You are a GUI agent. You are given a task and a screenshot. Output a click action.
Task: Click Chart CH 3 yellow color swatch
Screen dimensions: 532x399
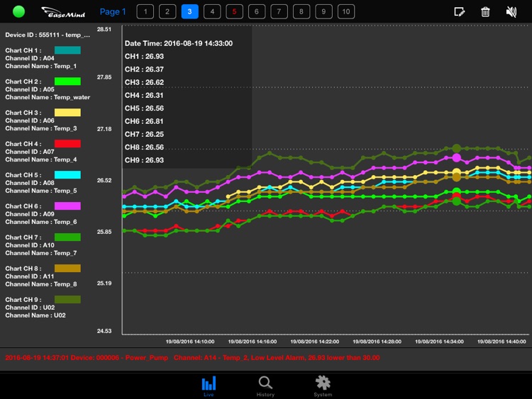67,113
